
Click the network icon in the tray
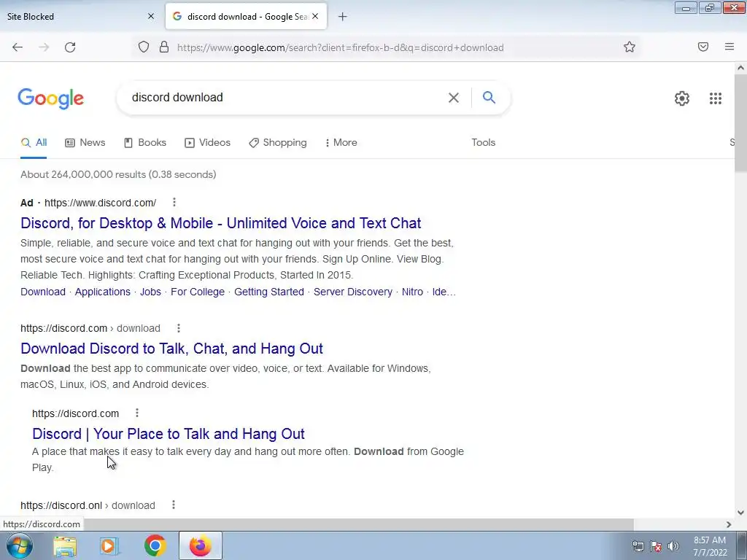pos(638,546)
